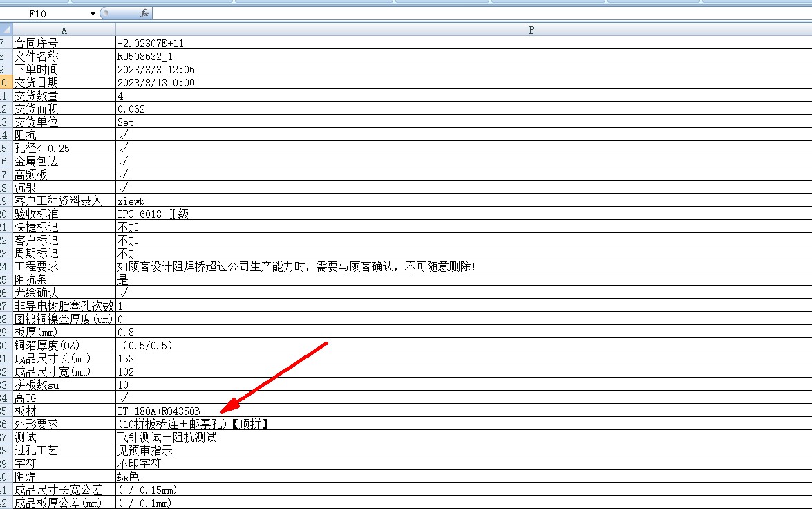Select cell labeled 图镀铜镍金厚度(um)

64,319
